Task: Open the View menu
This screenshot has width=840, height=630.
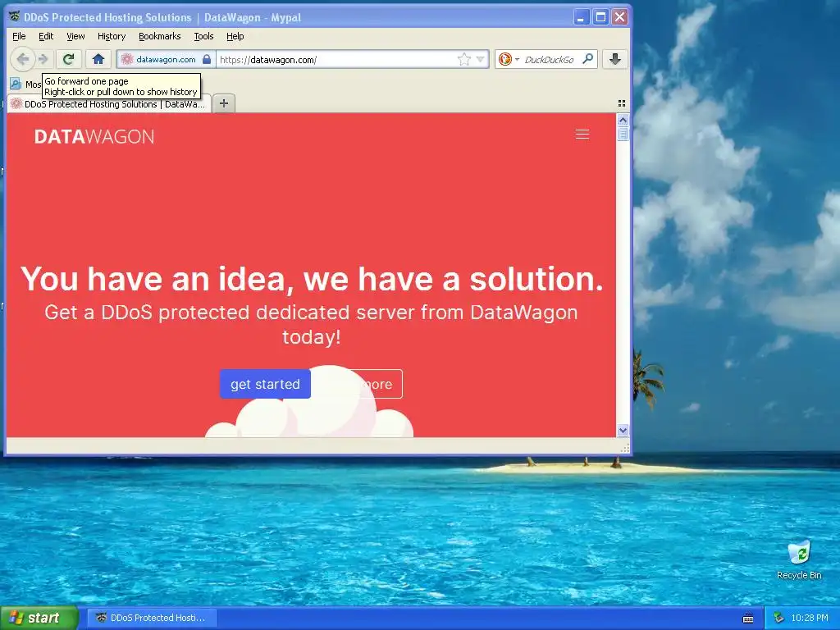Action: pyautogui.click(x=75, y=36)
